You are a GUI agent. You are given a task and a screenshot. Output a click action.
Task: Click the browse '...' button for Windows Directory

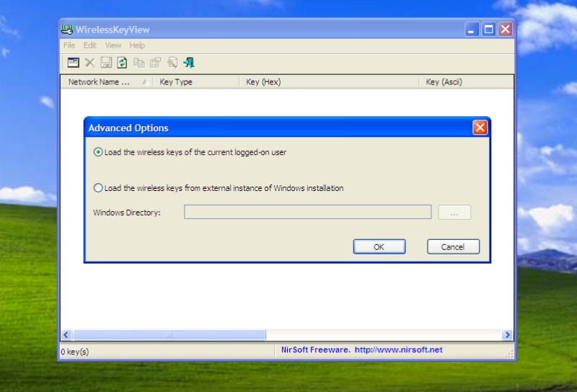(x=454, y=213)
